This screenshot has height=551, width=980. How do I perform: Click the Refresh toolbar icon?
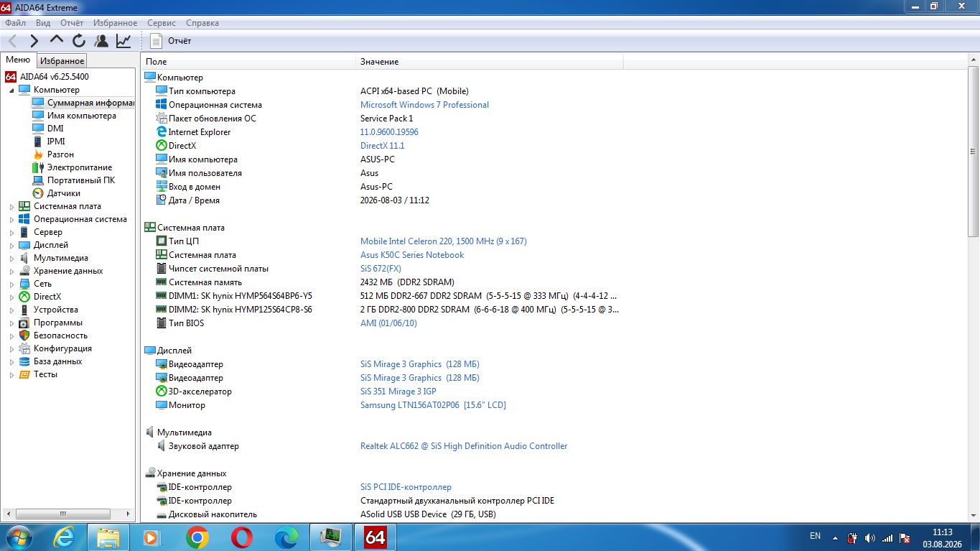coord(79,41)
